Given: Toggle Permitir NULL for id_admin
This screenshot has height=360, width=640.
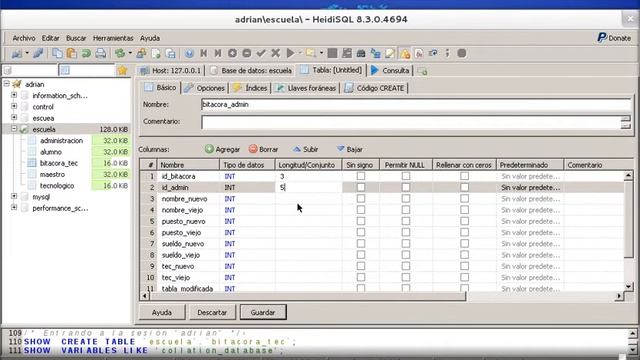Looking at the screenshot, I should pos(406,187).
